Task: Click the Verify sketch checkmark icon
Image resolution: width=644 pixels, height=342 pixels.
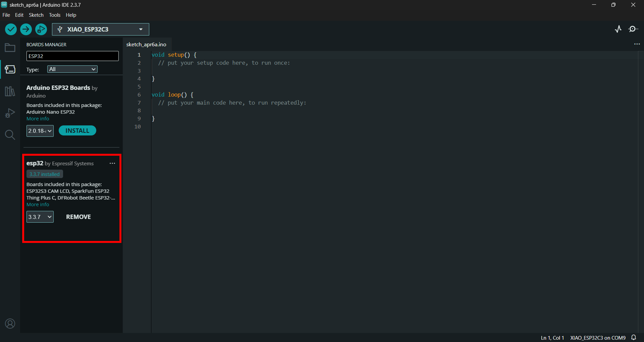Action: [11, 29]
